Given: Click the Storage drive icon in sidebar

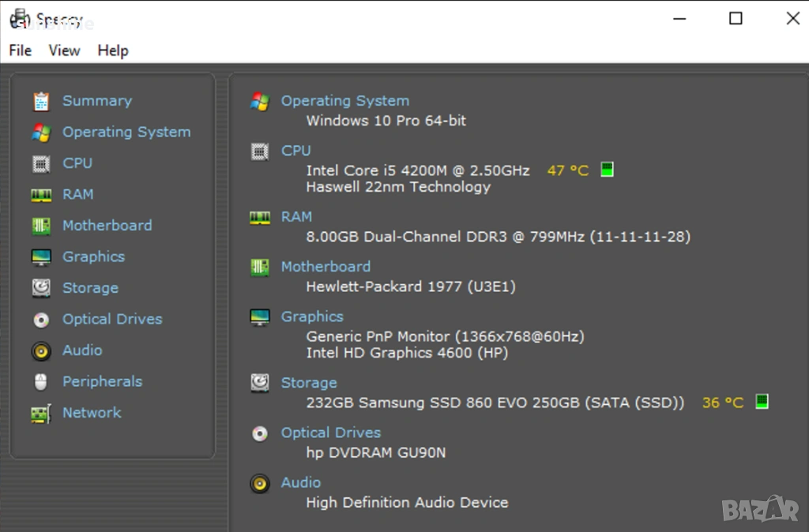Looking at the screenshot, I should (x=41, y=288).
